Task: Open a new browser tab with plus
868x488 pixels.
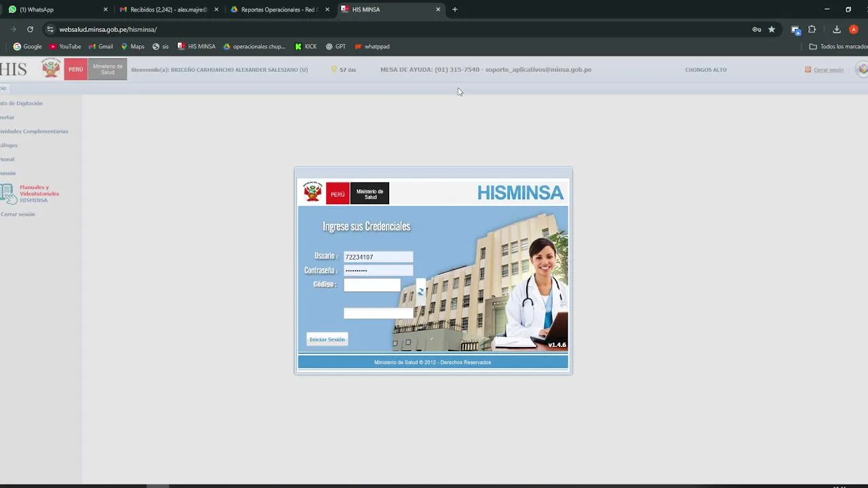Action: click(x=455, y=9)
